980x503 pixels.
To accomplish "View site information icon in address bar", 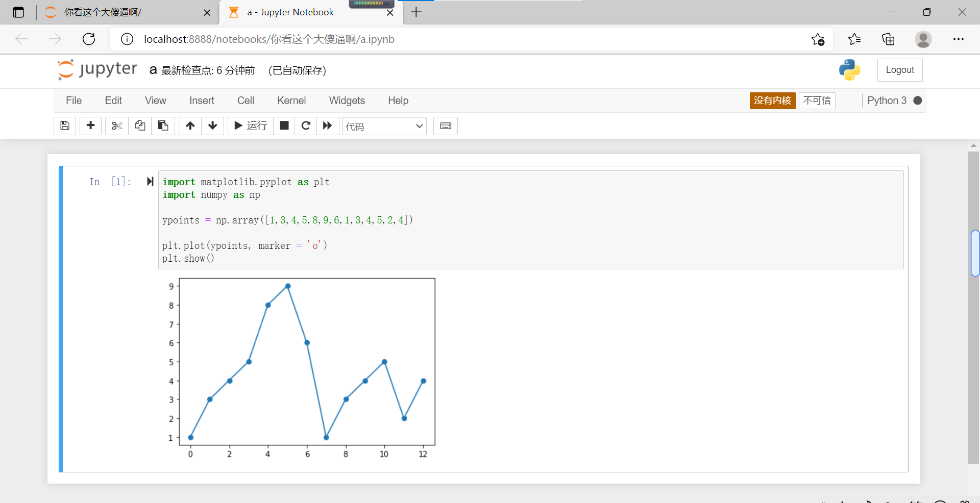I will [127, 39].
